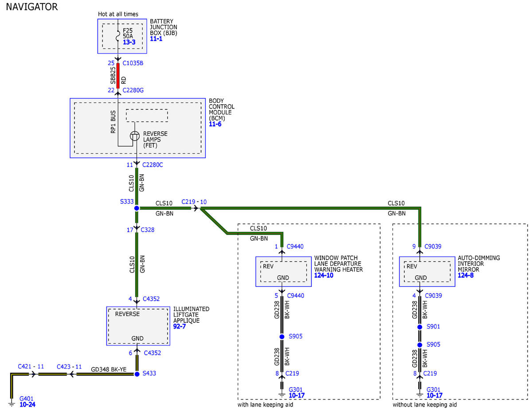Click the 'with lane keeping aid' caption
This screenshot has width=532, height=411.
click(x=265, y=404)
